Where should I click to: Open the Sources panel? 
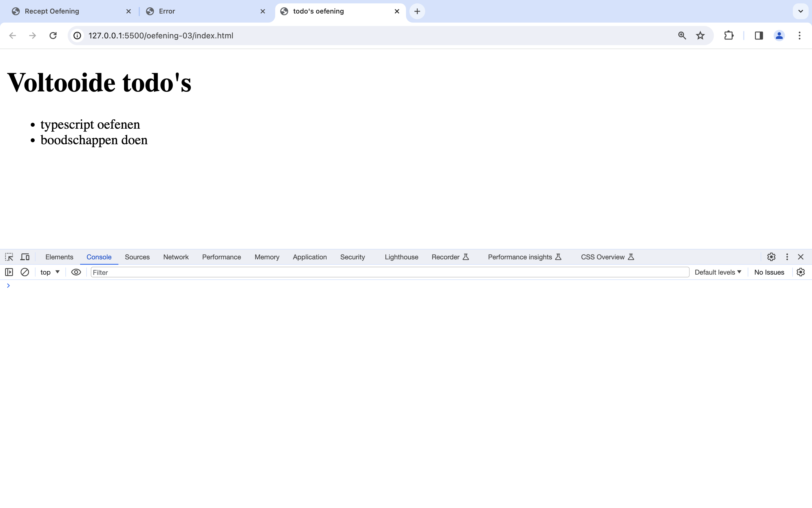(137, 257)
